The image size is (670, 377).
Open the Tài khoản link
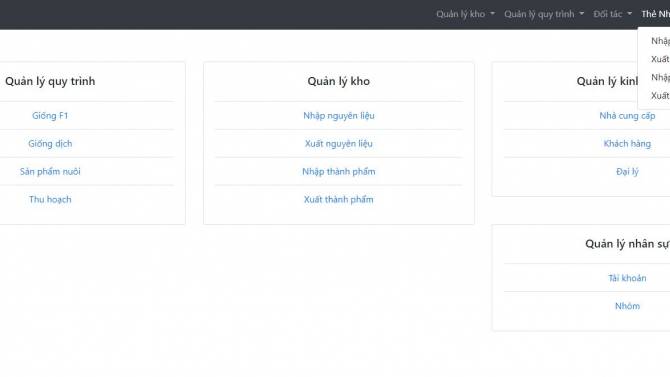[627, 278]
